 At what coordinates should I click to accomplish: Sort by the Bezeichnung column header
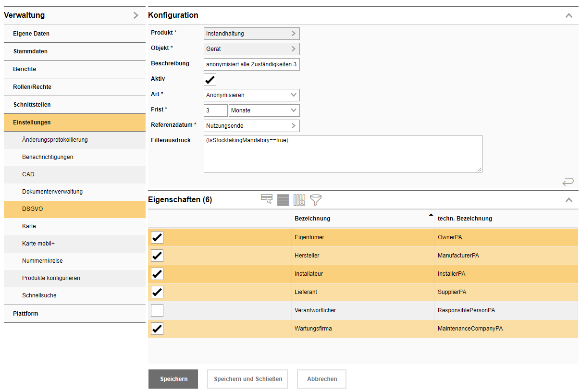[312, 219]
